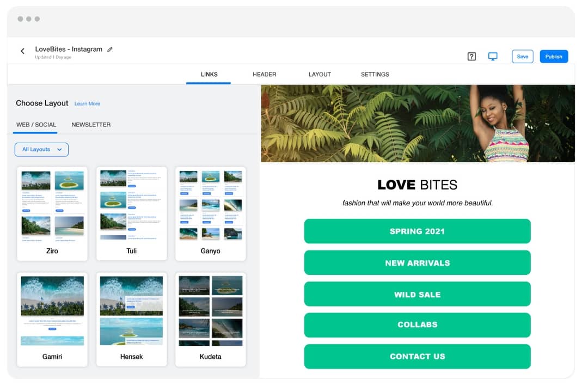This screenshot has height=392, width=588.
Task: Click the SPRING 2021 link in the preview
Action: click(417, 231)
